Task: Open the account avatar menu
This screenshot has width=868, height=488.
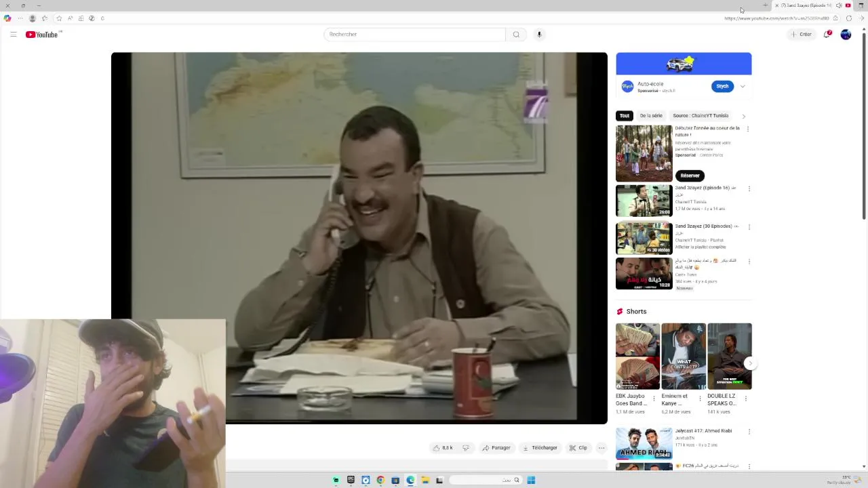Action: 846,35
